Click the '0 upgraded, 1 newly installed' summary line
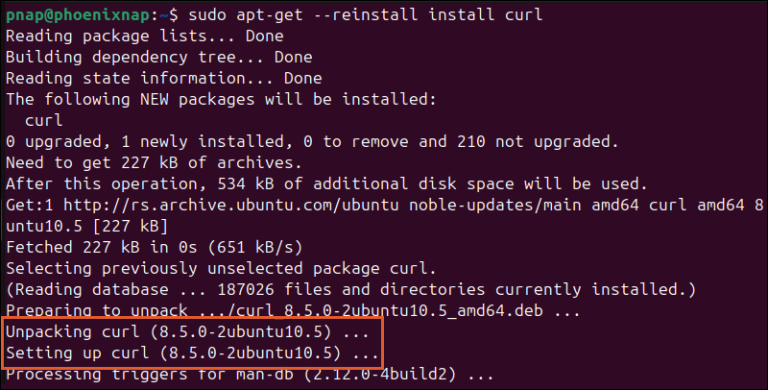 tap(312, 142)
